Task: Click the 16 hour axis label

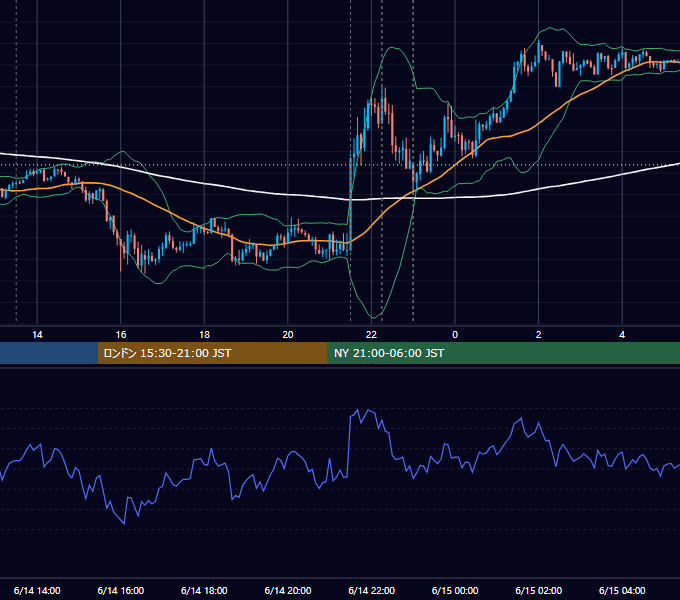Action: pyautogui.click(x=121, y=335)
